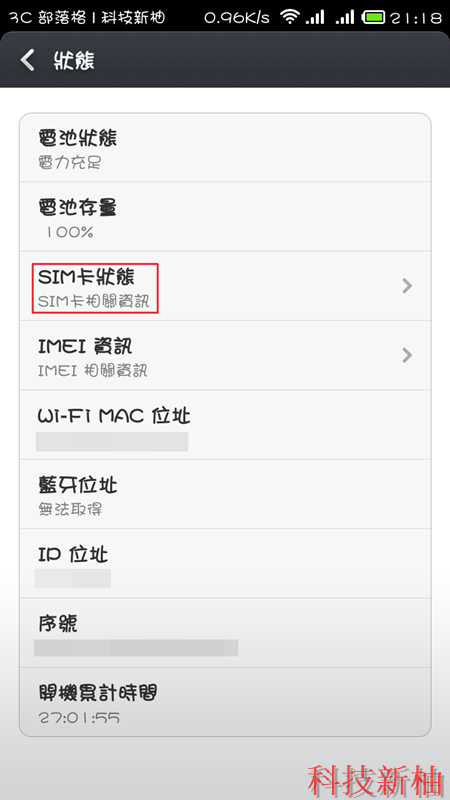Tap the second cellular signal bars icon
The height and width of the screenshot is (800, 450).
tap(345, 17)
